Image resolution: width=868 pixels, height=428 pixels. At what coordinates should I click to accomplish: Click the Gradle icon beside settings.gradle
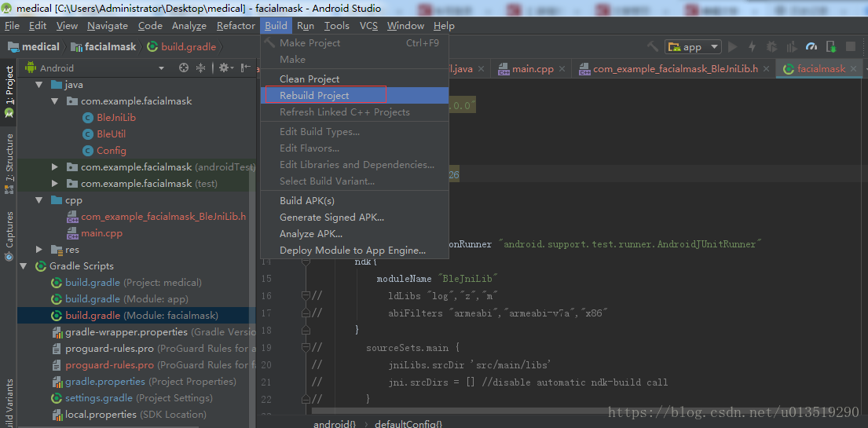coord(56,398)
